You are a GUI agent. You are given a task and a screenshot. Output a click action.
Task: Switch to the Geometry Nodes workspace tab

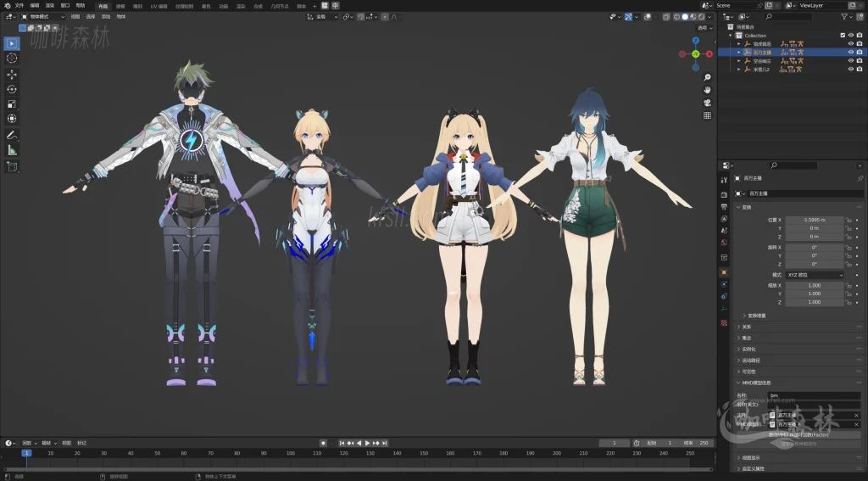pyautogui.click(x=280, y=6)
